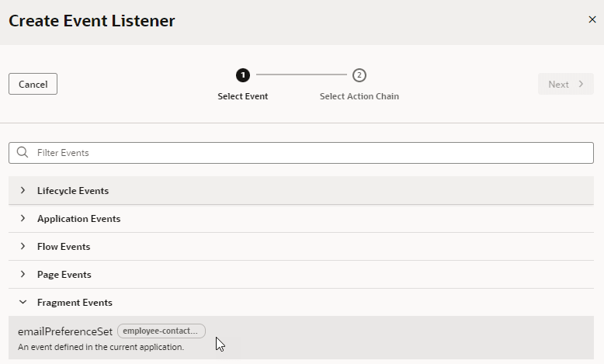Screen dimensions: 604x364
Task: Expand the Flow Events chevron
Action: point(23,246)
